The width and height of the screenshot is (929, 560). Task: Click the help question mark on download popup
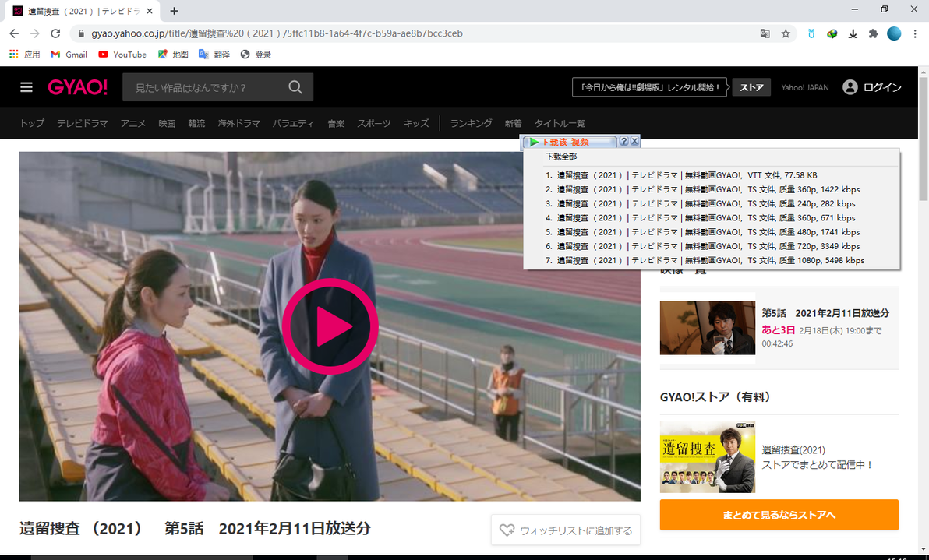pos(623,142)
